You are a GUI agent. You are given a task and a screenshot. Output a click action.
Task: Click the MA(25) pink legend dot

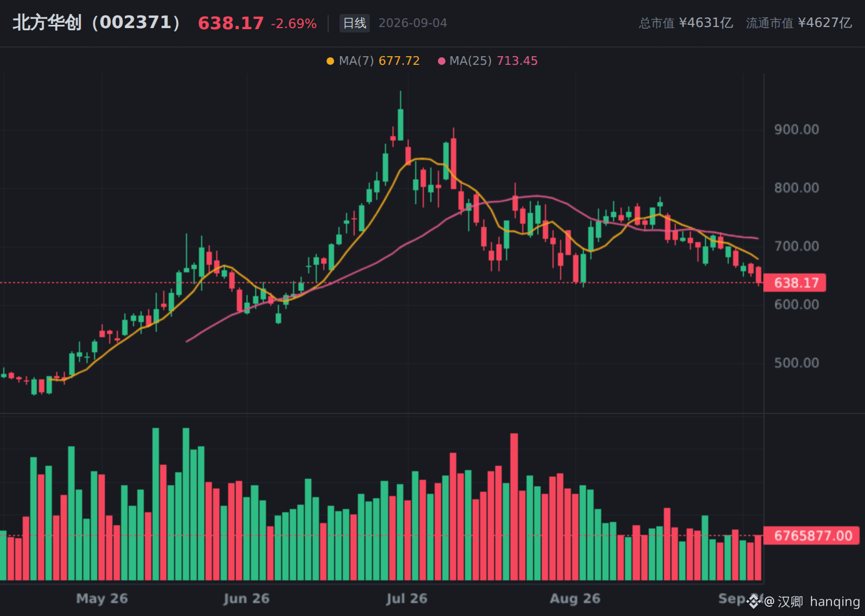point(441,61)
